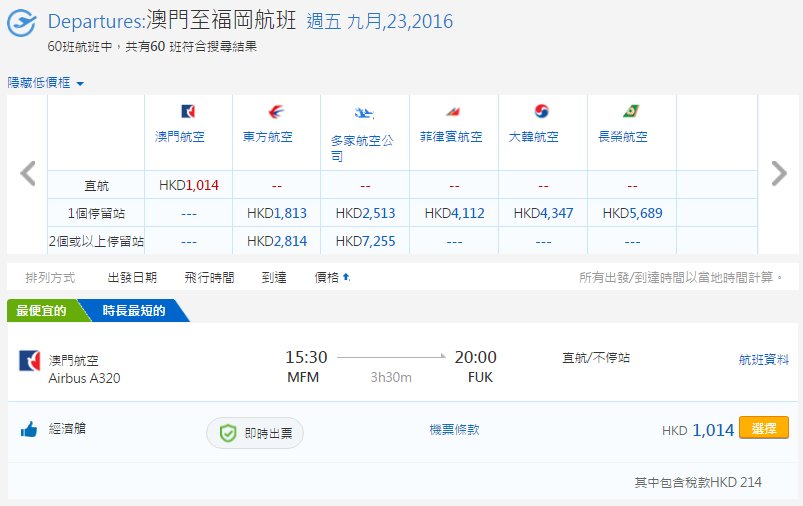Click the Airbus A320 aircraft text
The image size is (803, 506).
84,378
